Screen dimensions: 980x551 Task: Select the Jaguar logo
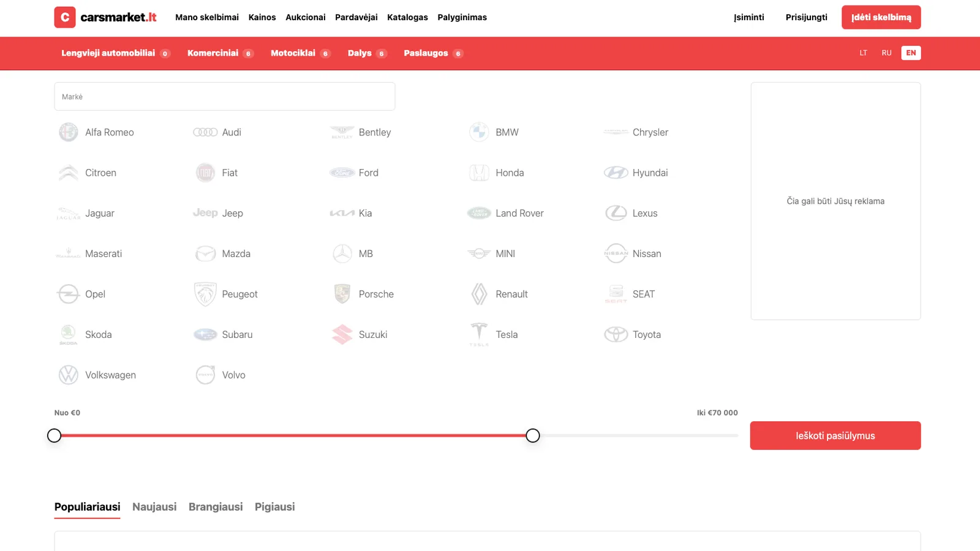pyautogui.click(x=68, y=213)
